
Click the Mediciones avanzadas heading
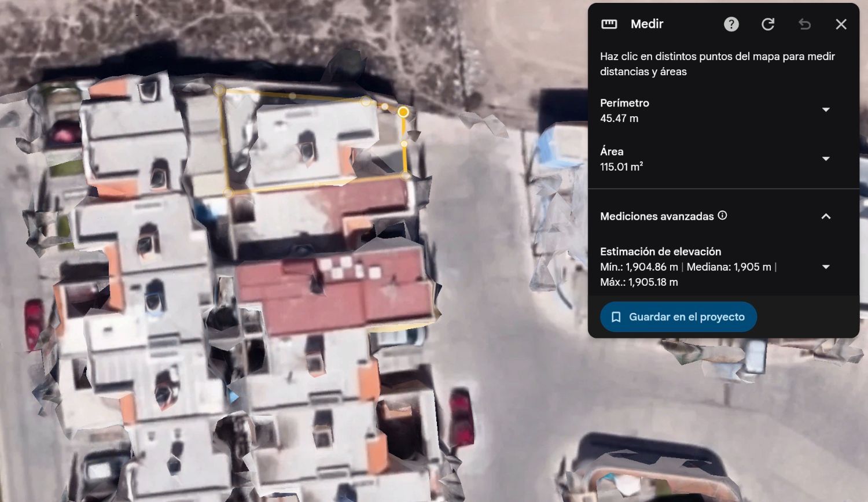point(657,216)
